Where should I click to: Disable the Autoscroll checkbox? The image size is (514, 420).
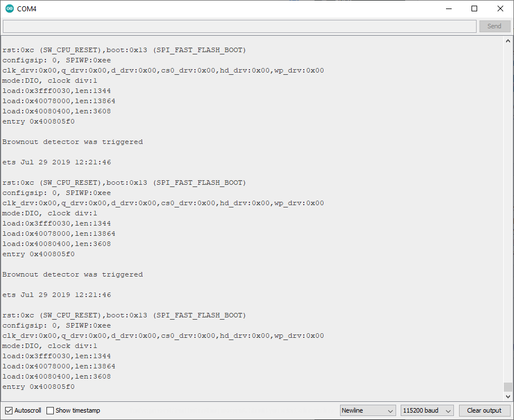[x=9, y=410]
